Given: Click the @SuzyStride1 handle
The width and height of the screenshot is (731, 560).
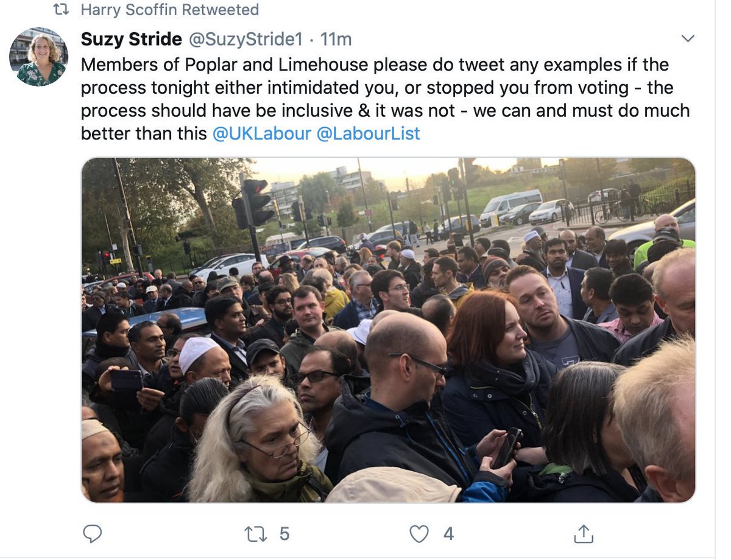Looking at the screenshot, I should click(x=245, y=40).
